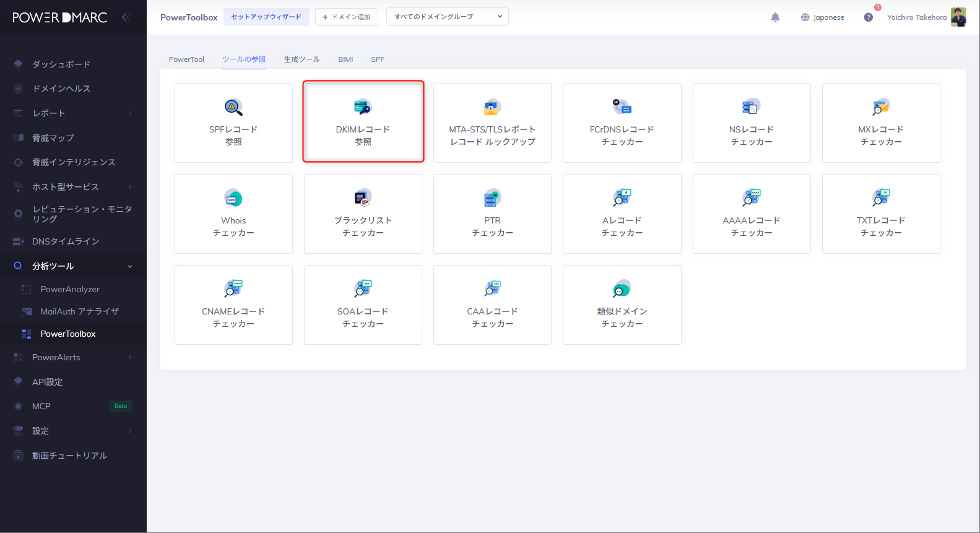This screenshot has height=533, width=980.
Task: Open the BIMI tab
Action: [x=345, y=59]
